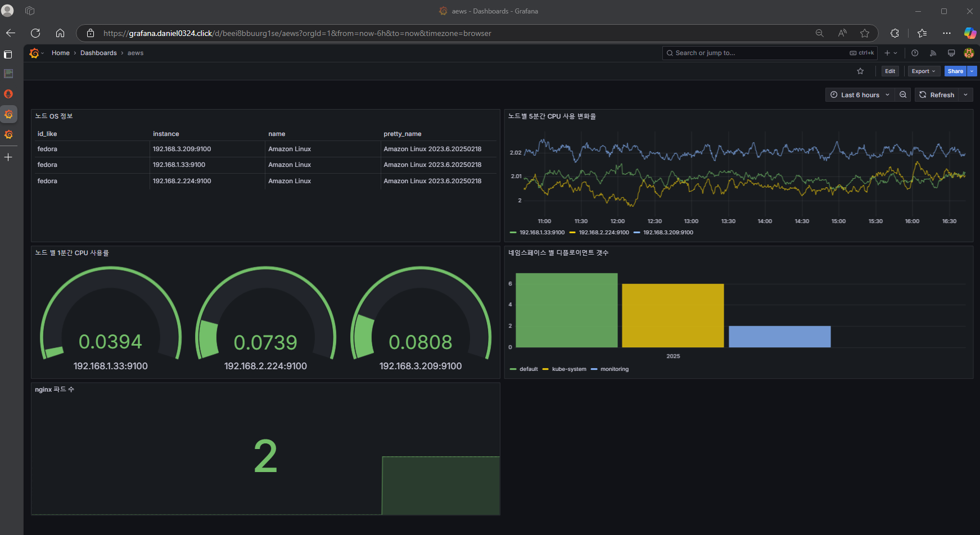Star the aews dashboard as favorite
The image size is (980, 535).
860,71
